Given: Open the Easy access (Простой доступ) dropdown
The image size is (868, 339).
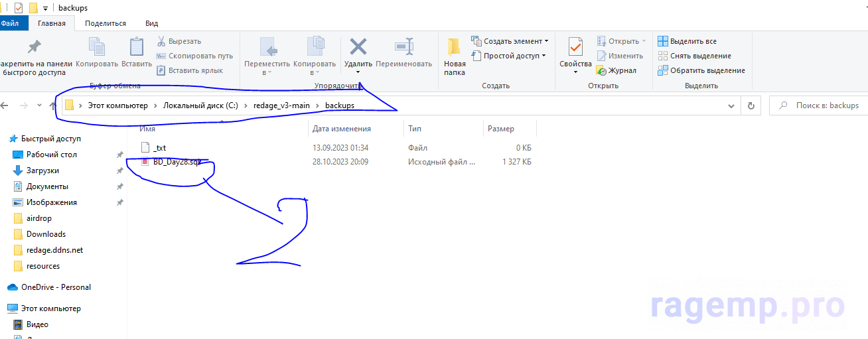Looking at the screenshot, I should [x=508, y=56].
